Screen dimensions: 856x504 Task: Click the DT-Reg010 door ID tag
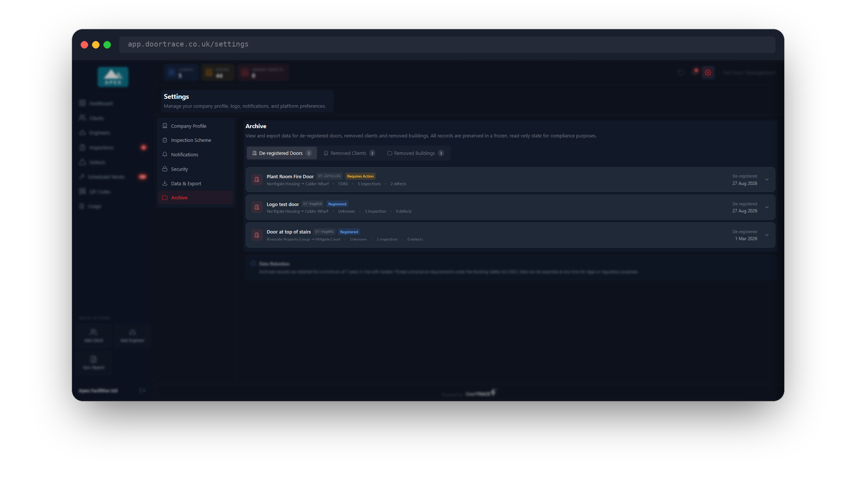click(x=312, y=204)
